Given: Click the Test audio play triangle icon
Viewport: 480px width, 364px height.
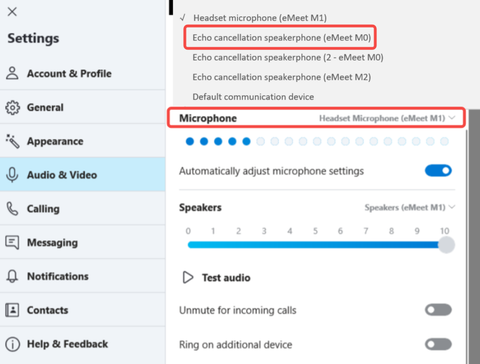Looking at the screenshot, I should pos(188,277).
